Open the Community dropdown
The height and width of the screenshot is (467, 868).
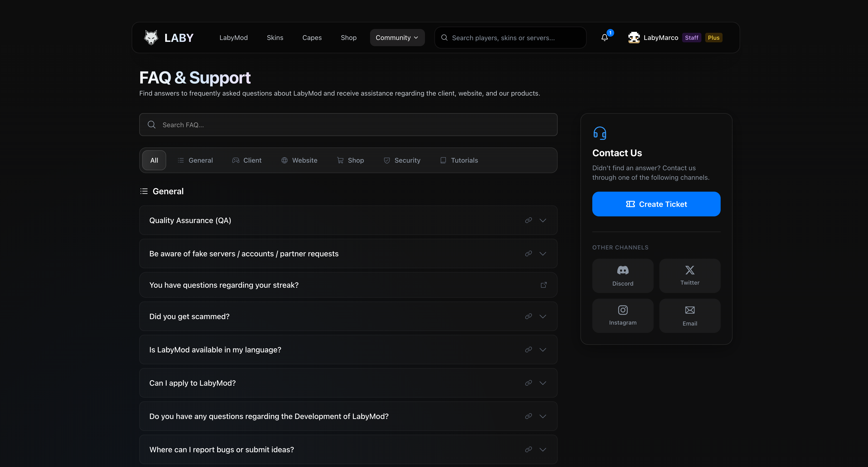point(397,37)
